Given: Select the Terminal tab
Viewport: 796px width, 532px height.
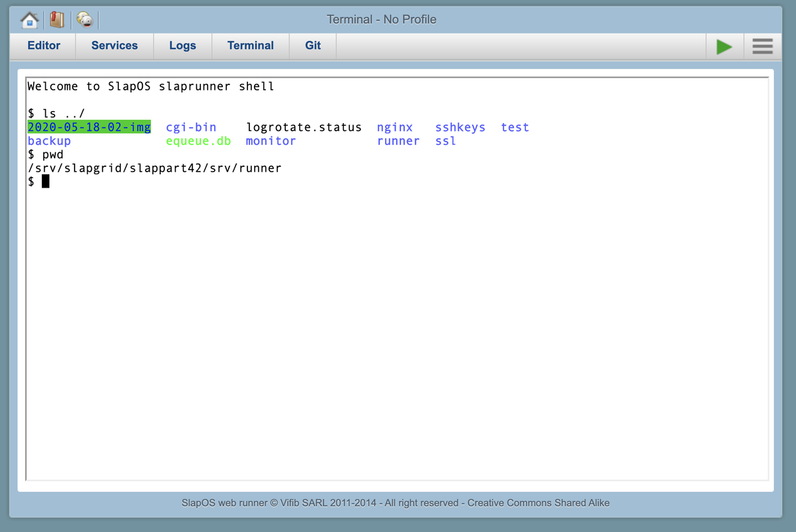Looking at the screenshot, I should (x=250, y=46).
